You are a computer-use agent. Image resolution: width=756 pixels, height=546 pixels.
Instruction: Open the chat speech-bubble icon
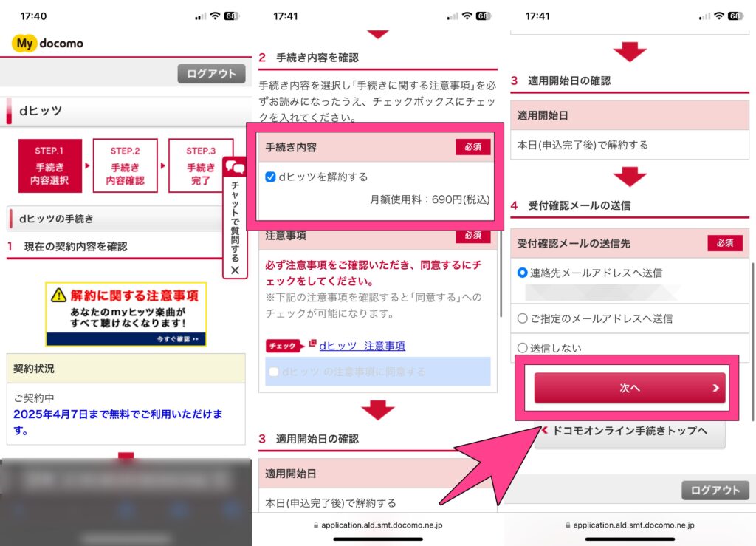pyautogui.click(x=236, y=168)
